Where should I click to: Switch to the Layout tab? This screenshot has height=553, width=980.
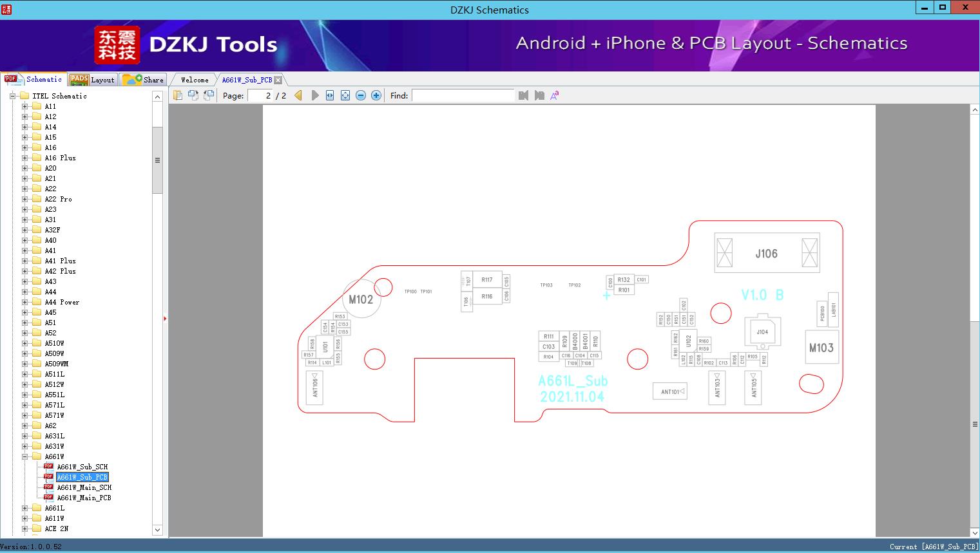(92, 80)
